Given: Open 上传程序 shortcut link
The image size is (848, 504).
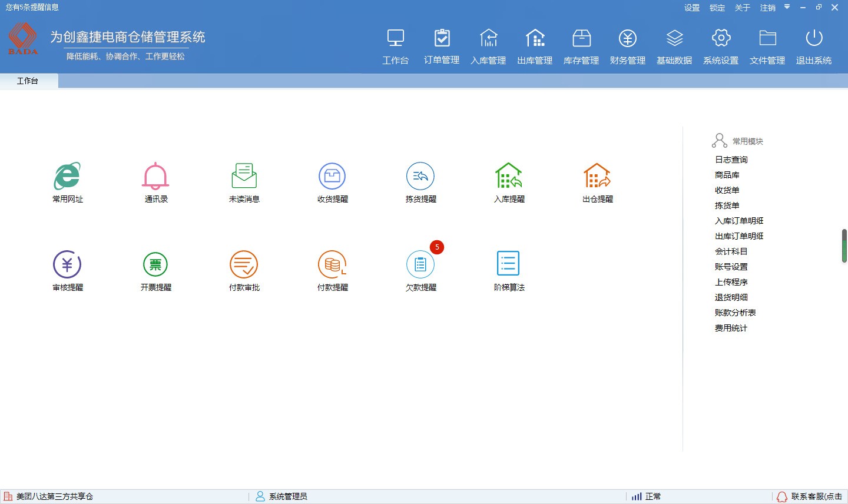Looking at the screenshot, I should pos(731,282).
